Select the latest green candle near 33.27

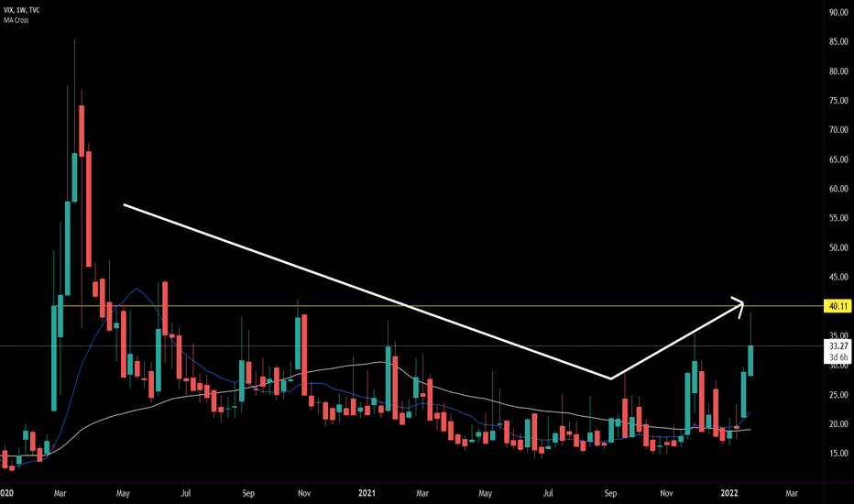click(750, 360)
